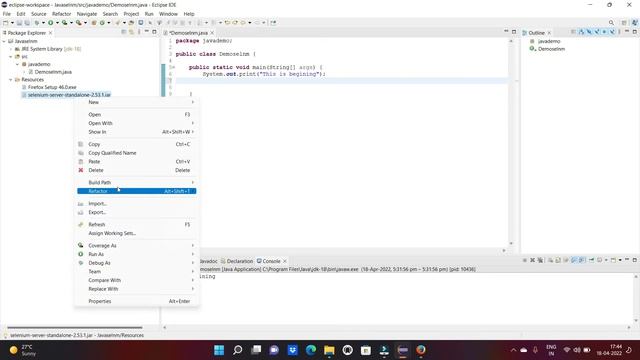Click Collapse All icon in Package Explorer
The width and height of the screenshot is (640, 360).
[124, 32]
